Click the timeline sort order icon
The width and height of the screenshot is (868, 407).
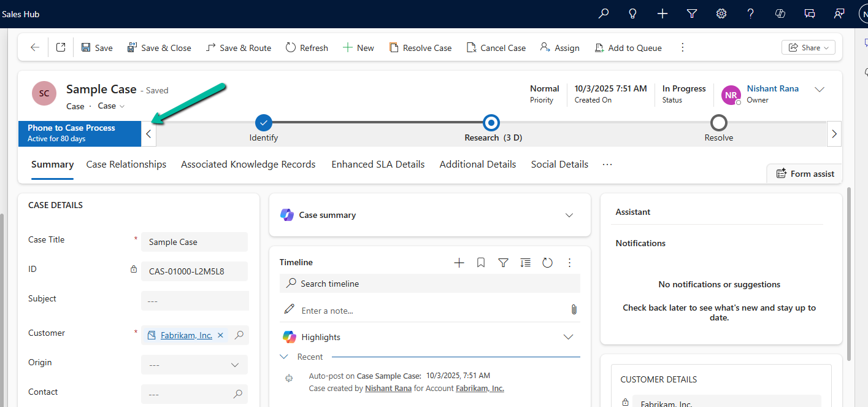(x=525, y=263)
